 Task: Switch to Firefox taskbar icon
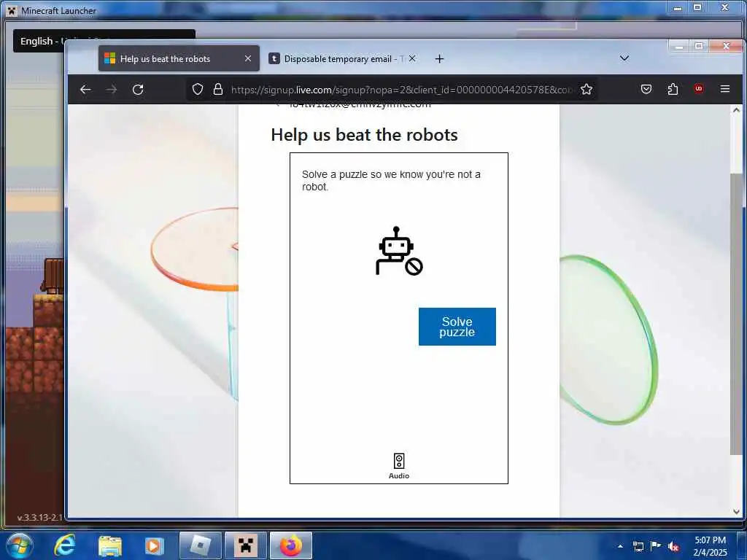point(290,545)
